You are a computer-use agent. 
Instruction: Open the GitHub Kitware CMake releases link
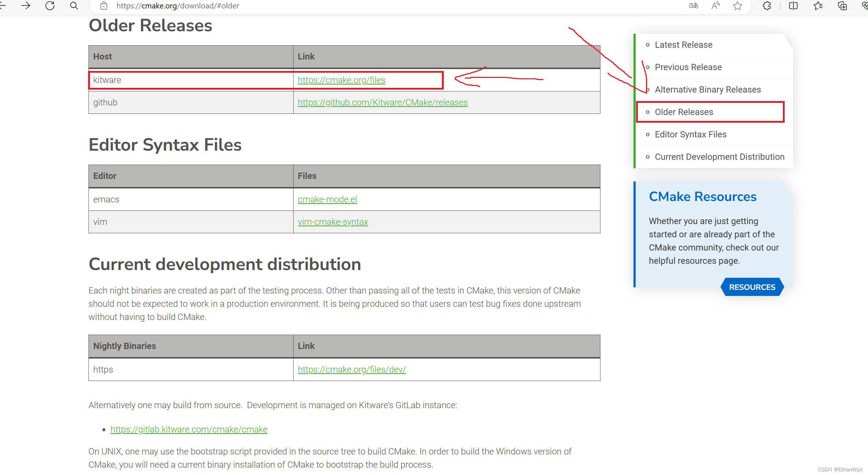point(382,102)
